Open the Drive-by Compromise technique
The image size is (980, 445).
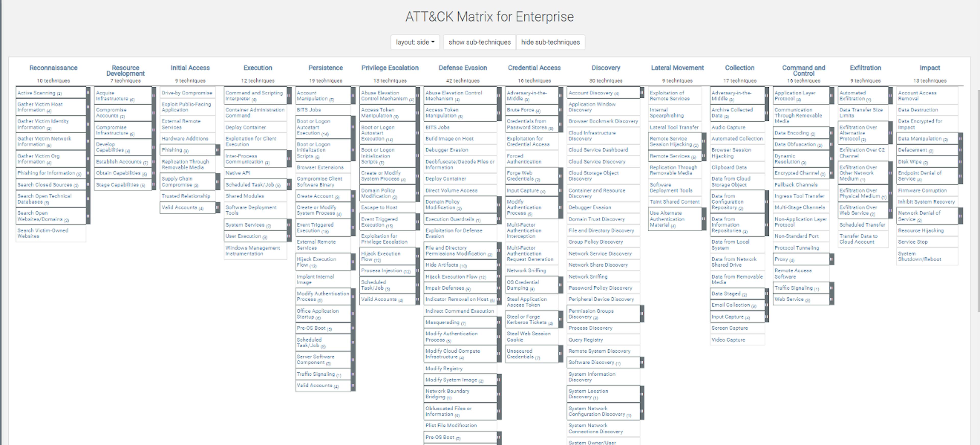pos(187,93)
